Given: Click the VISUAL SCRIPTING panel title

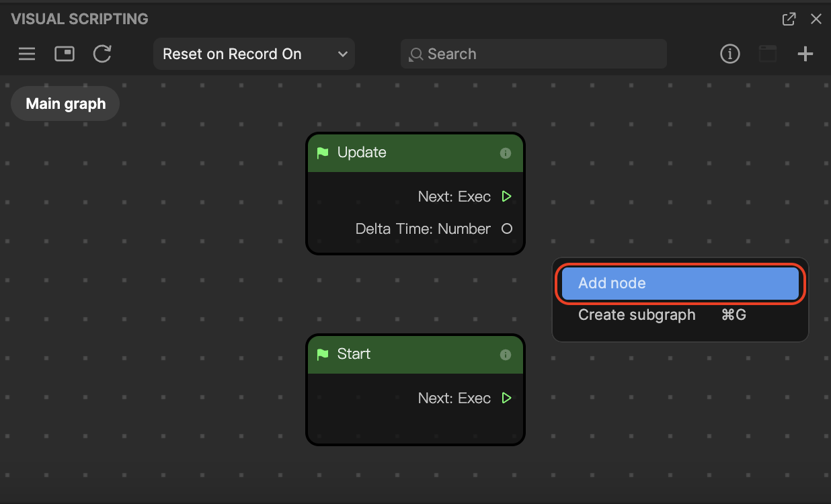Looking at the screenshot, I should click(x=79, y=19).
